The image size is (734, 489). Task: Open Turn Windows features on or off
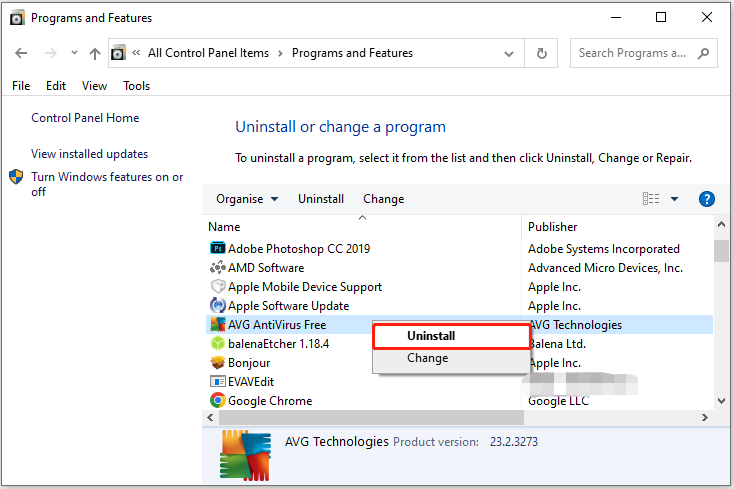(x=107, y=184)
